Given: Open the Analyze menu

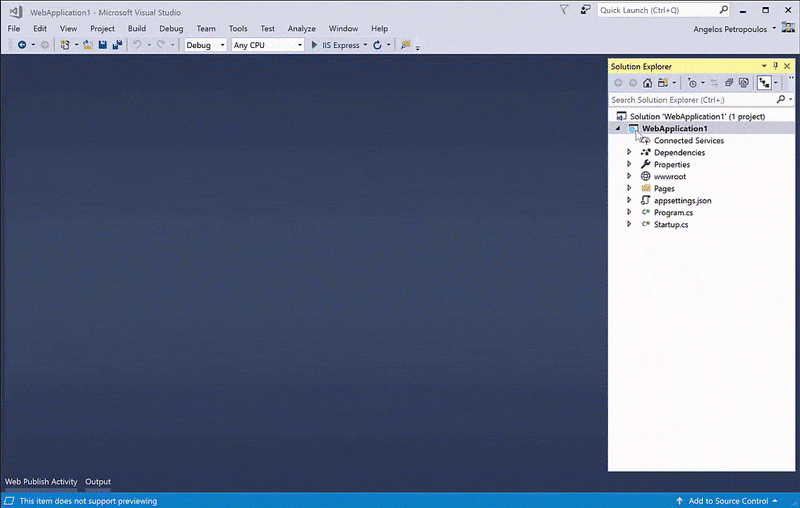Looking at the screenshot, I should (301, 29).
